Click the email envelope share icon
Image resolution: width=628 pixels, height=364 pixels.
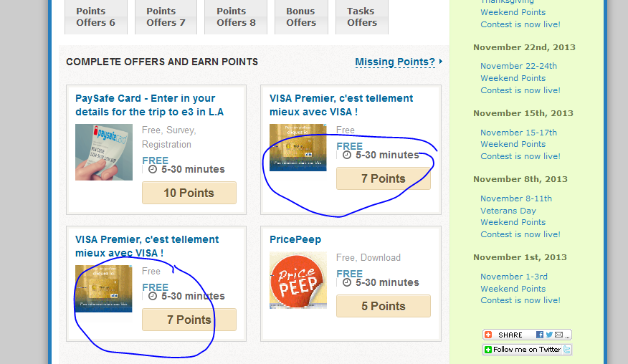(558, 335)
